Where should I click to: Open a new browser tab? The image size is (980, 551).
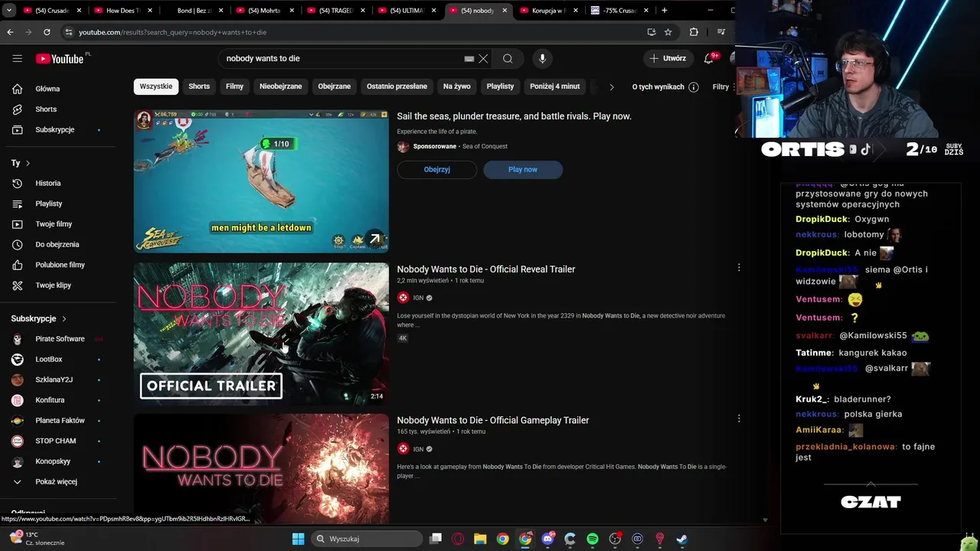click(664, 10)
